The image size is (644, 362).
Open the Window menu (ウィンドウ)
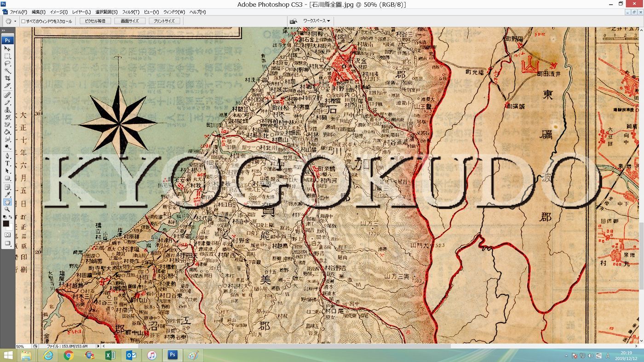174,12
